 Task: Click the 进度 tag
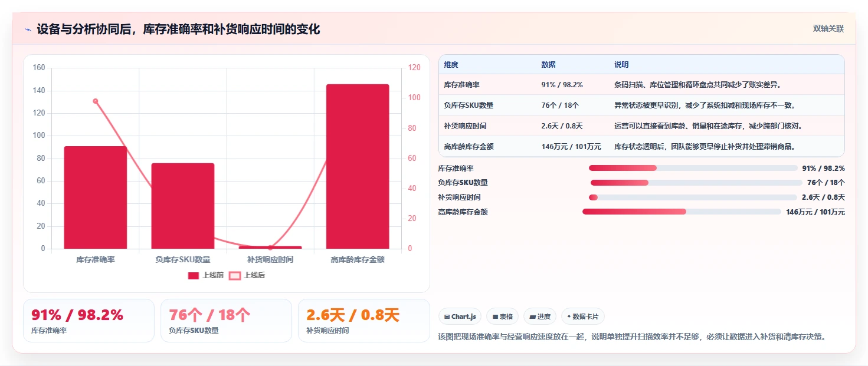tap(540, 316)
